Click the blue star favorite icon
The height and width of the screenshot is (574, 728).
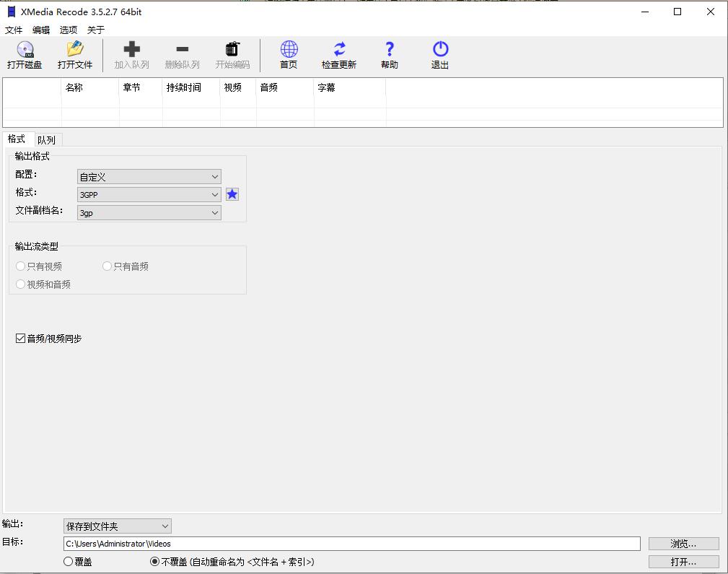tap(232, 194)
